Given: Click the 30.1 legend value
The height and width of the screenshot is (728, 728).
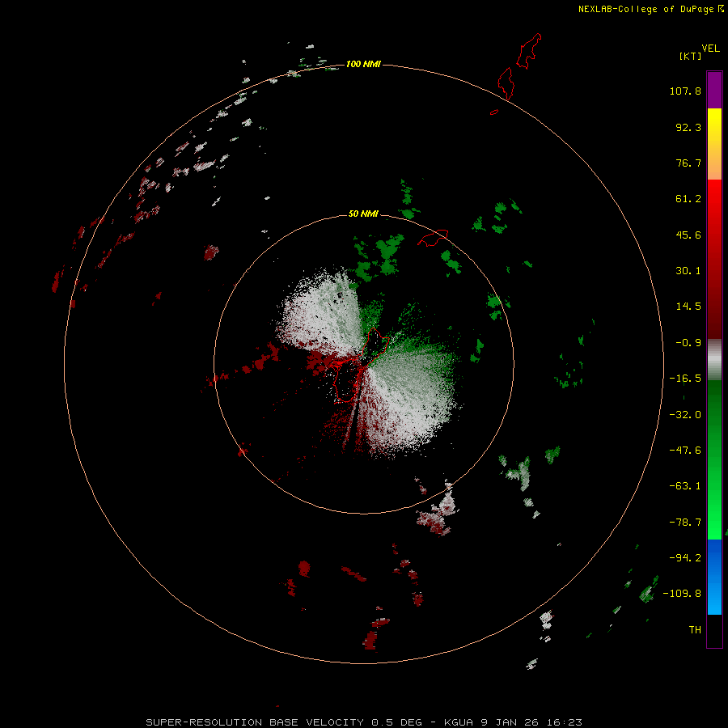Looking at the screenshot, I should (688, 271).
